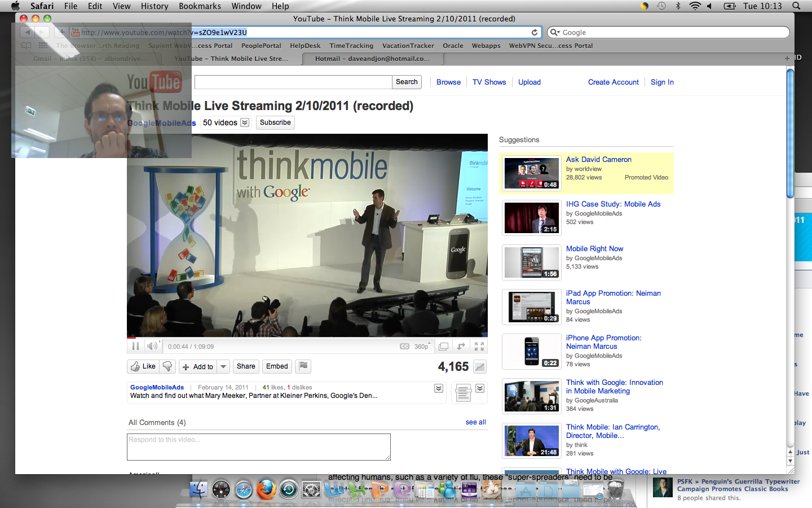This screenshot has height=508, width=812.
Task: Open the Add to dropdown arrow
Action: tap(223, 367)
